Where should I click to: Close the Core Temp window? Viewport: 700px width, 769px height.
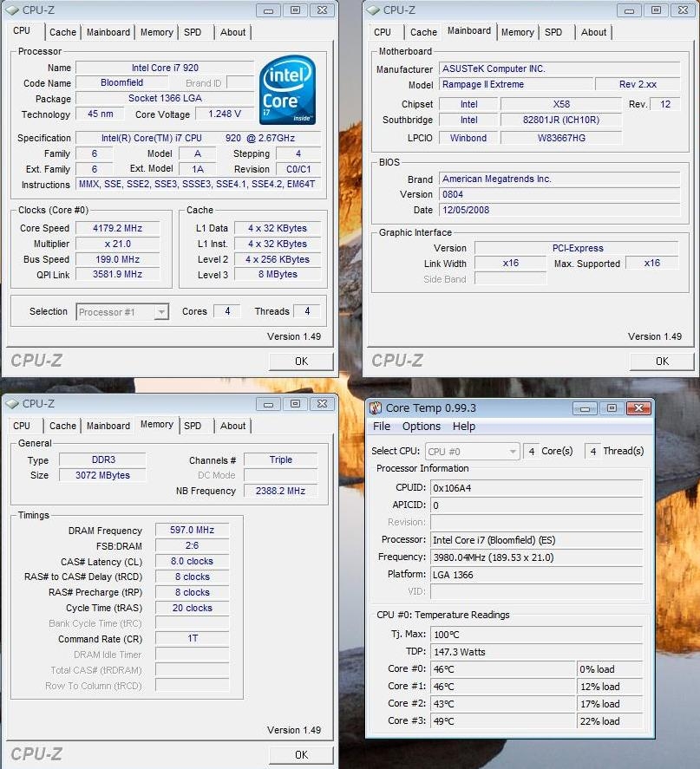[638, 408]
